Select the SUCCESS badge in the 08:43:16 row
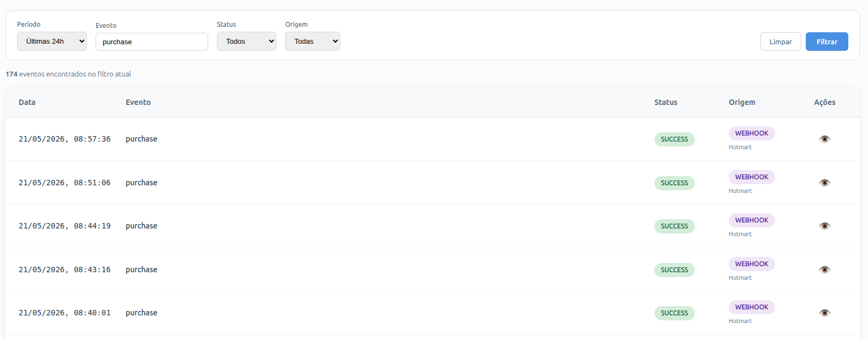This screenshot has width=868, height=340. (x=675, y=270)
